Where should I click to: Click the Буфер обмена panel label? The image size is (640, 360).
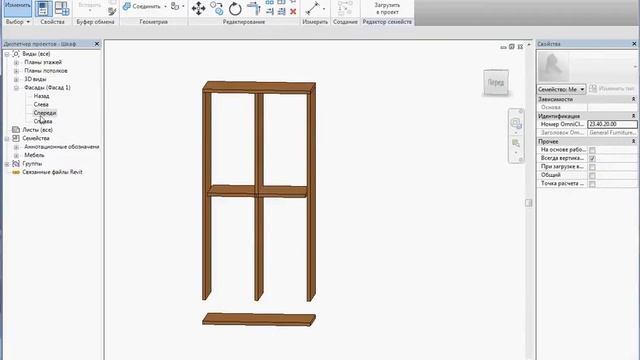coord(95,22)
